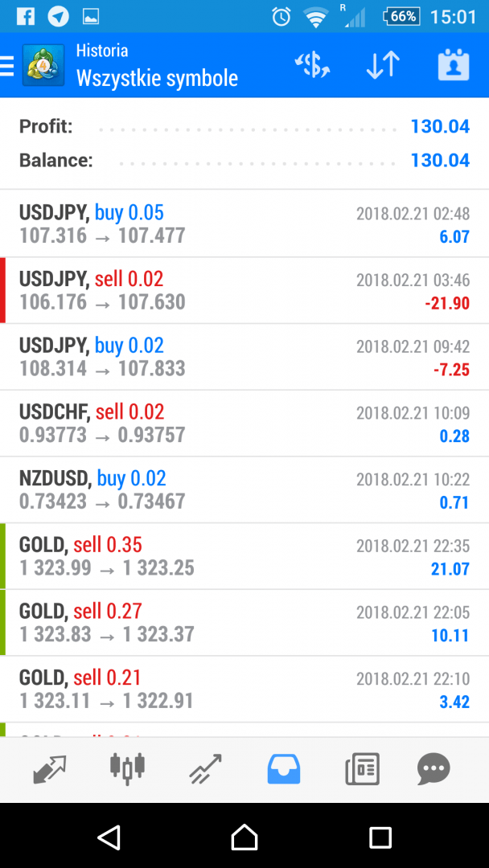The width and height of the screenshot is (489, 868).
Task: Go to the Trade tab
Action: (x=205, y=769)
